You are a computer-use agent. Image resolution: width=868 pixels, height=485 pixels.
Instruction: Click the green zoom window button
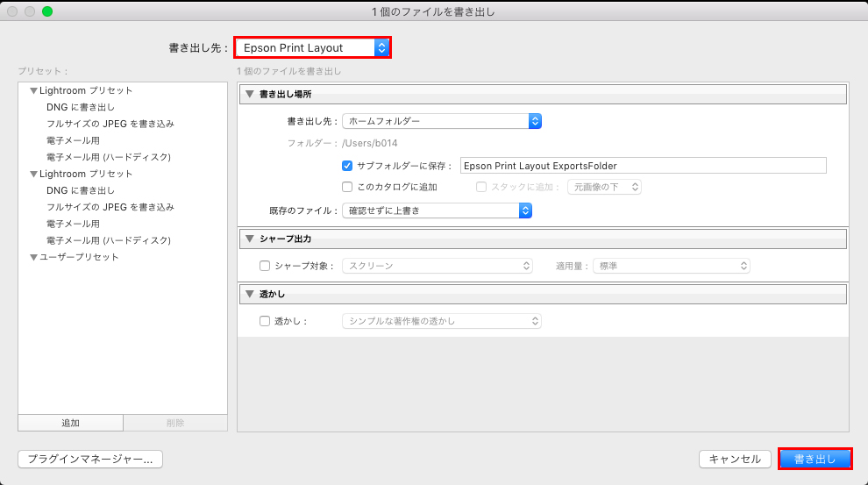(47, 11)
